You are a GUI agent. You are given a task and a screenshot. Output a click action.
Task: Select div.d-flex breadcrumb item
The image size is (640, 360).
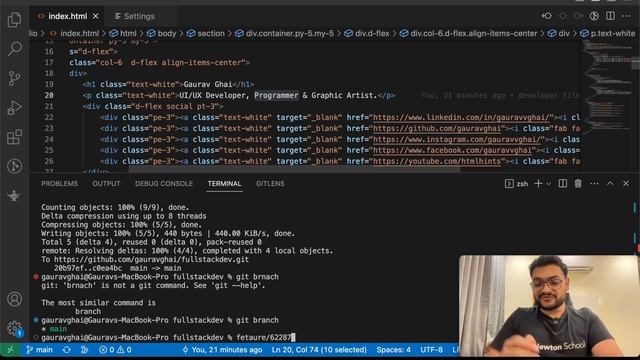point(372,33)
